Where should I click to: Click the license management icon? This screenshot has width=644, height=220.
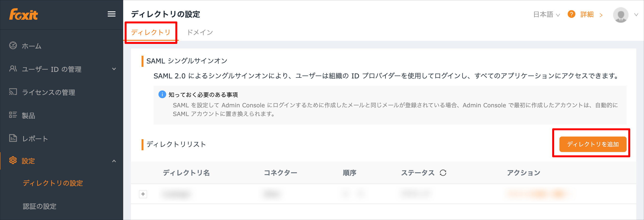[13, 92]
